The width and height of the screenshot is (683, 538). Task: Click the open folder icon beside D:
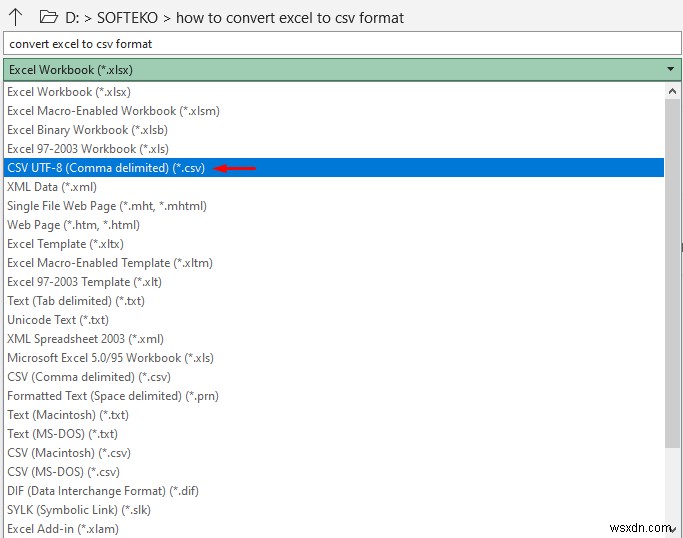coord(48,17)
